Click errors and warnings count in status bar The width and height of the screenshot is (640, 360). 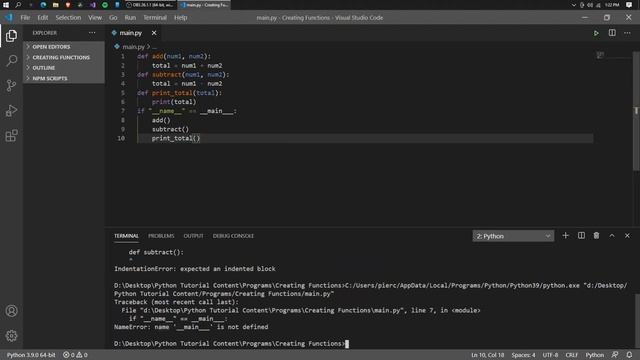pos(76,355)
